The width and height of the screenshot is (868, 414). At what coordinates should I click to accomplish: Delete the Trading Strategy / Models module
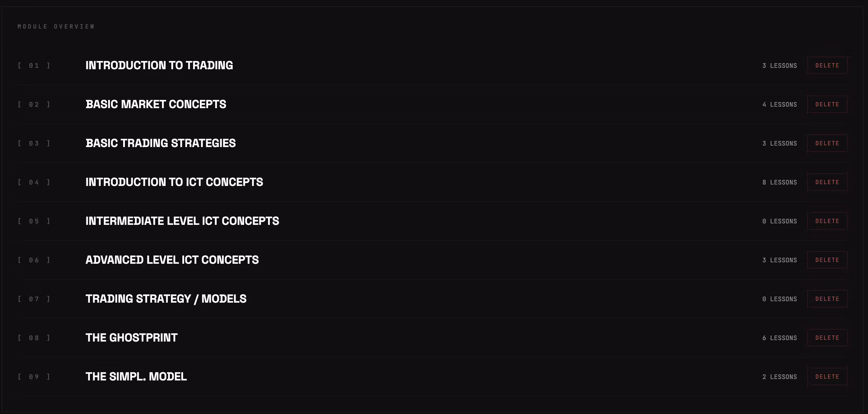pos(827,299)
